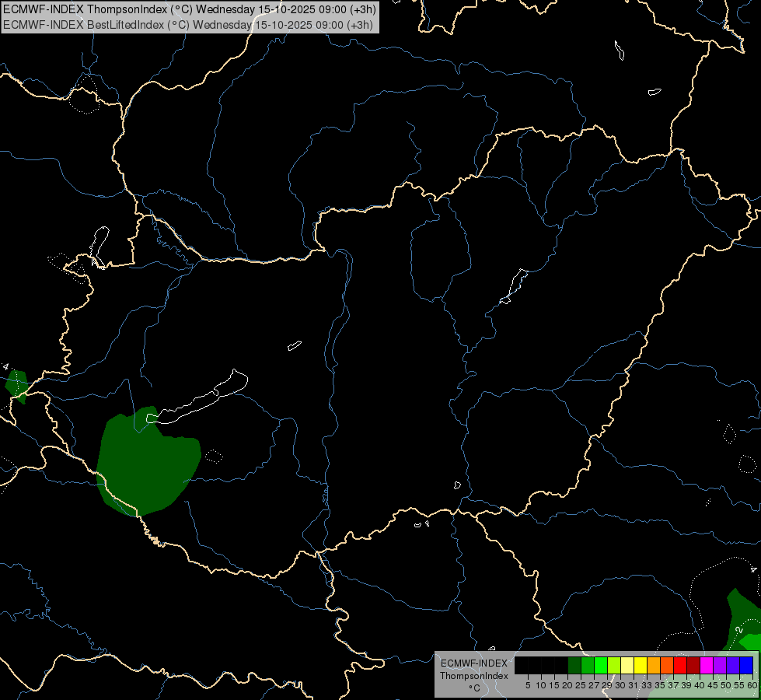Click legend tick value 35
The height and width of the screenshot is (700, 761).
660,685
